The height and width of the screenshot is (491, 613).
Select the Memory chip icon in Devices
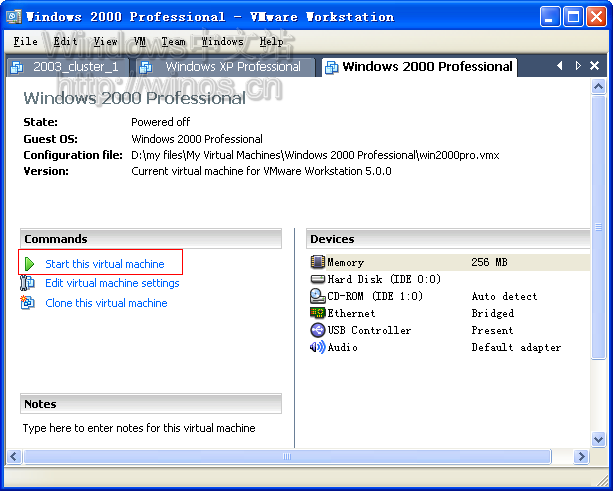click(317, 262)
